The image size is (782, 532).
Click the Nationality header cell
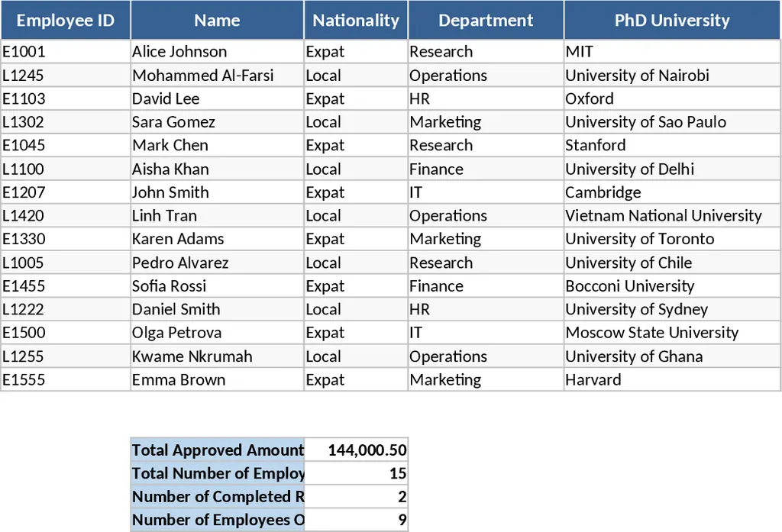click(356, 21)
